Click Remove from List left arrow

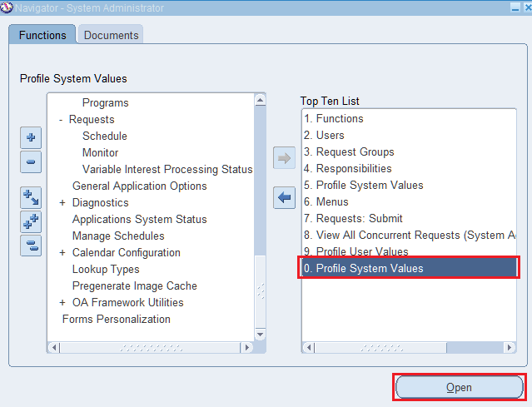(285, 197)
